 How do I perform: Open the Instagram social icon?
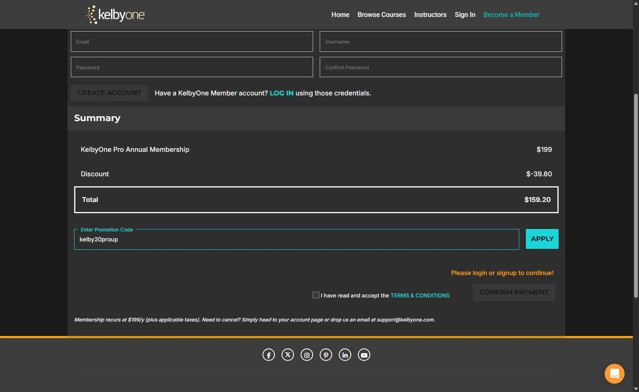307,355
